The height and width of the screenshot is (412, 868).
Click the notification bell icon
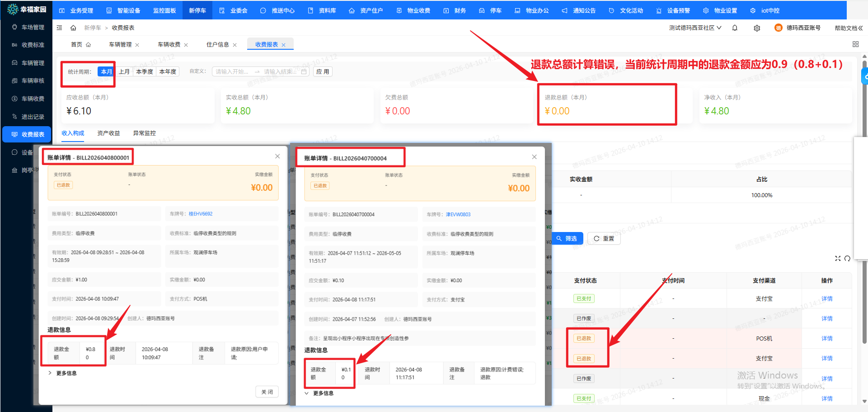click(x=735, y=28)
